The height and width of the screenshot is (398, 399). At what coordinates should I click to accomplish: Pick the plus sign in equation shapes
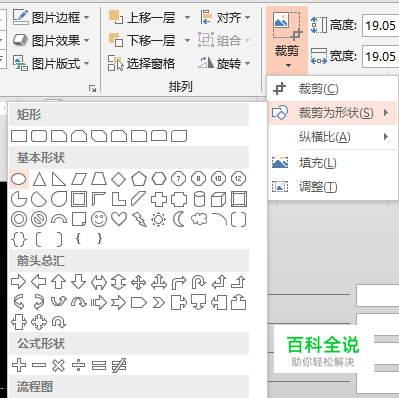click(x=19, y=365)
